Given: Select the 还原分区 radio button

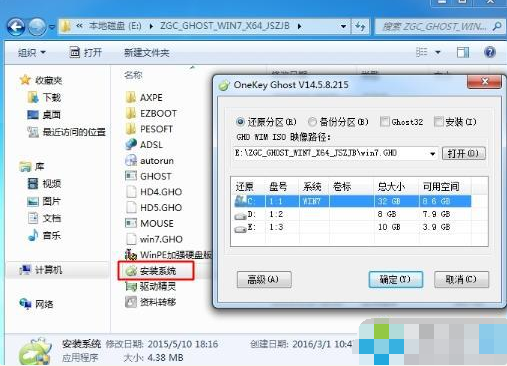Looking at the screenshot, I should (240, 122).
